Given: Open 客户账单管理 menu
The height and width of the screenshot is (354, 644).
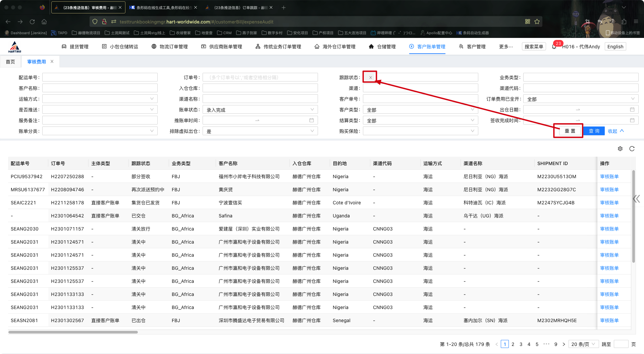Looking at the screenshot, I should pos(427,47).
